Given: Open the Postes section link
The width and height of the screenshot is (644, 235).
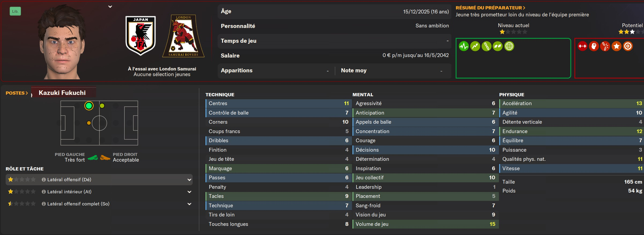Looking at the screenshot, I should pos(17,93).
